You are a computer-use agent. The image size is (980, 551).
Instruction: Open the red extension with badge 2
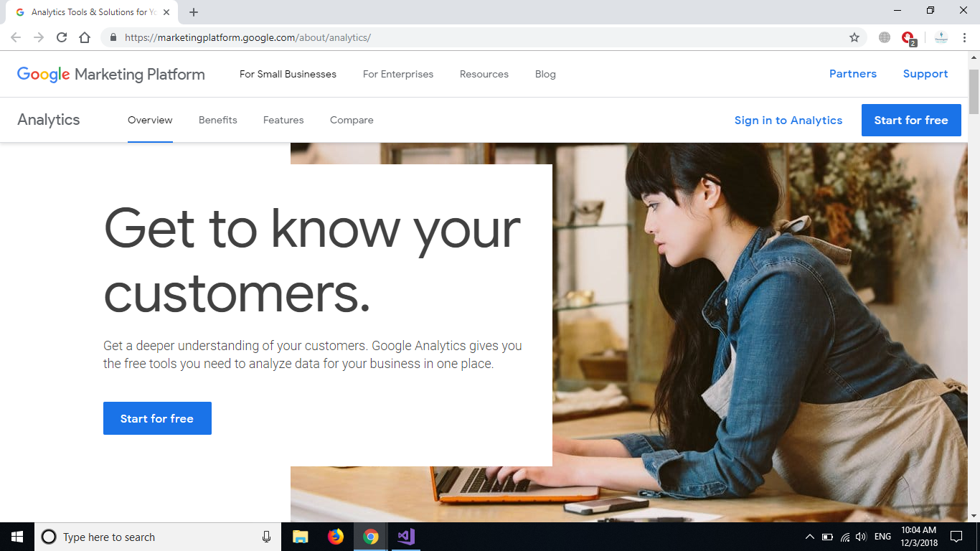pos(909,38)
